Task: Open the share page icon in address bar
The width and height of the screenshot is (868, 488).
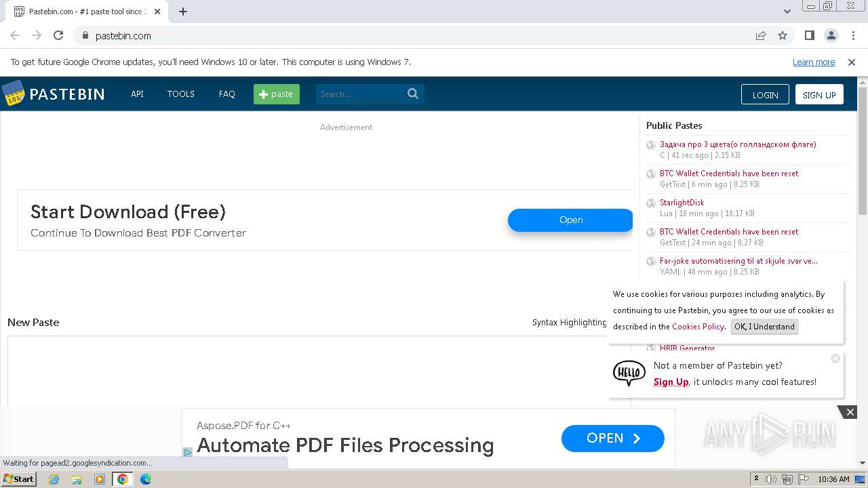Action: pyautogui.click(x=761, y=35)
